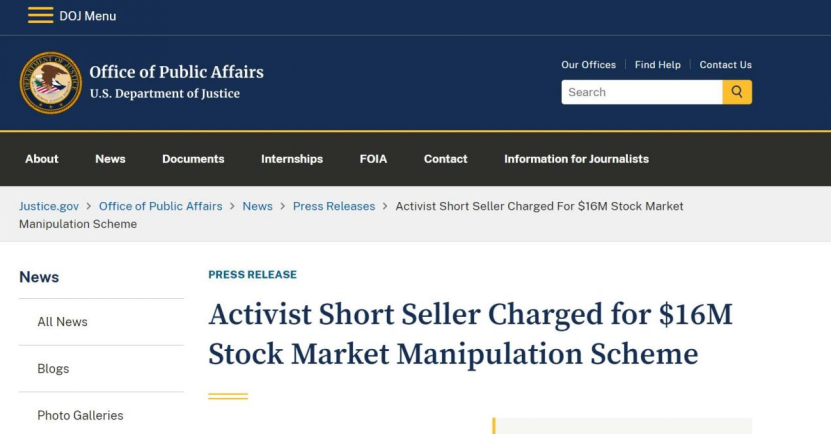Image resolution: width=831 pixels, height=435 pixels.
Task: Click the yellow search magnifier button
Action: [x=737, y=92]
